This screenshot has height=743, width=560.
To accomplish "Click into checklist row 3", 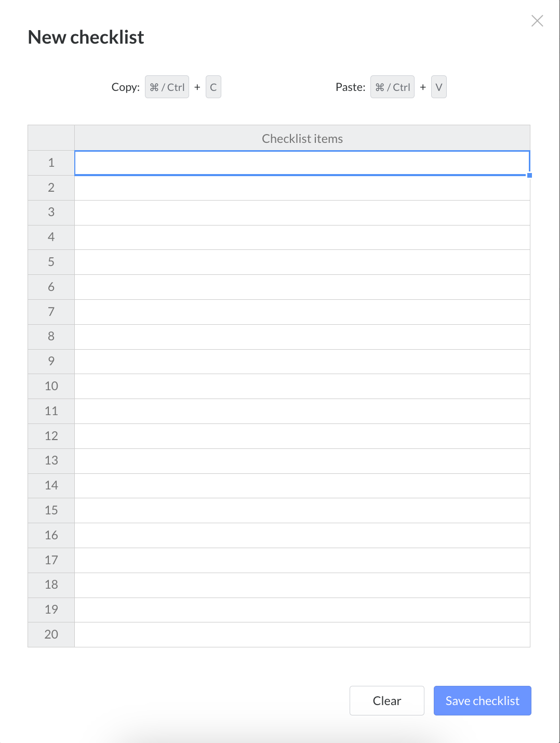I will (301, 213).
